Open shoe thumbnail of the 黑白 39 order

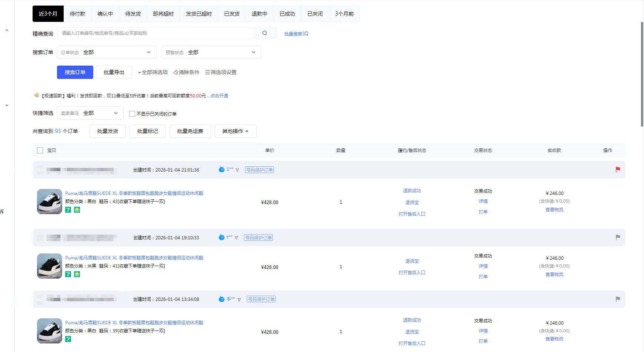[50, 331]
